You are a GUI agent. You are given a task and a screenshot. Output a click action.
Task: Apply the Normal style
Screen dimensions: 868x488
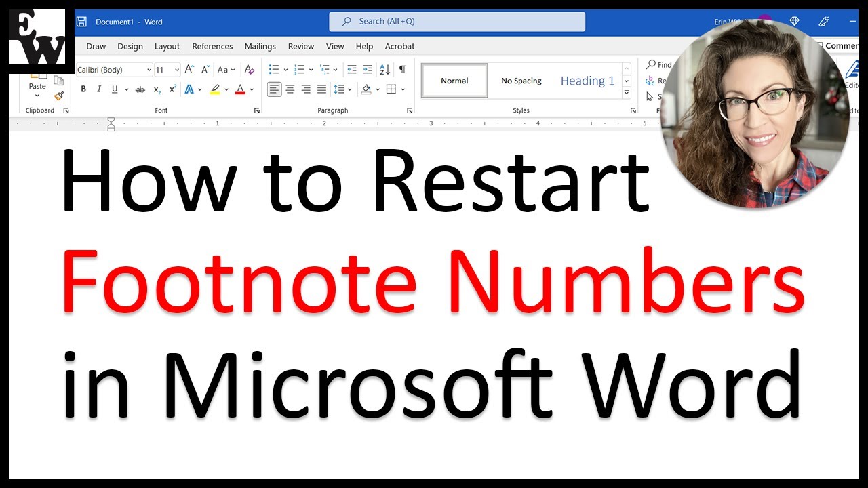pos(454,81)
